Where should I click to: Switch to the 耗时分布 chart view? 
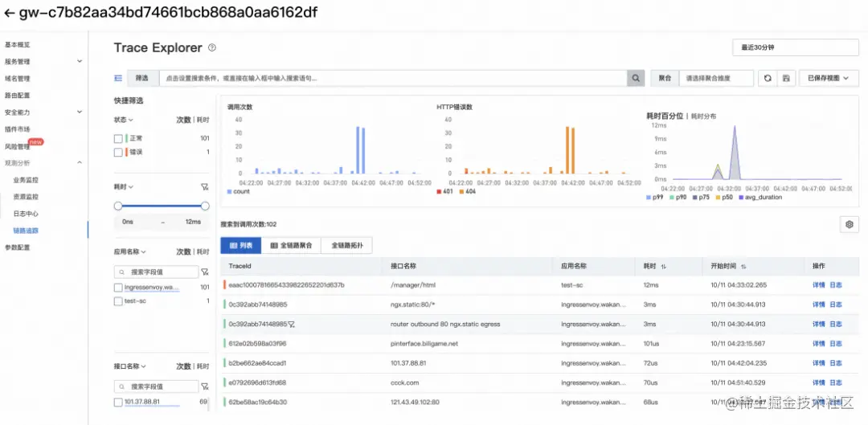tap(703, 116)
